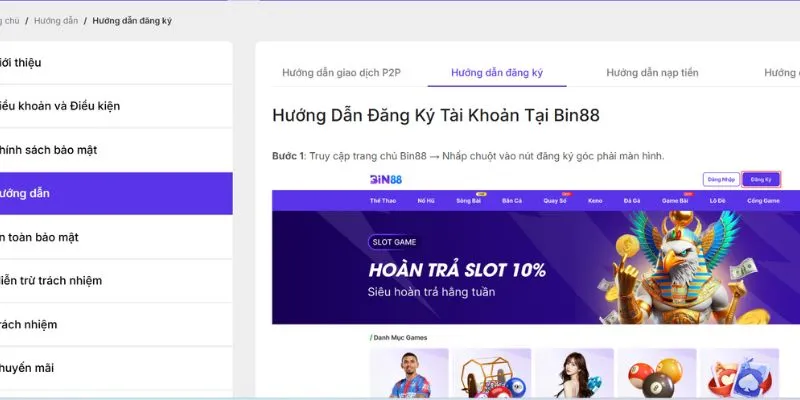Select the highlighted Hướng dẫn sidebar item
Image resolution: width=800 pixels, height=400 pixels.
tap(116, 193)
